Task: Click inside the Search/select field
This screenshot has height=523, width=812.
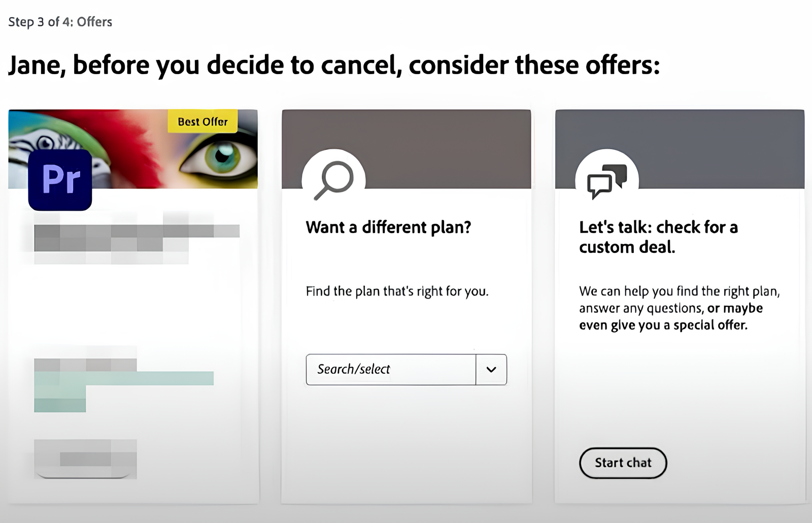Action: (x=391, y=370)
